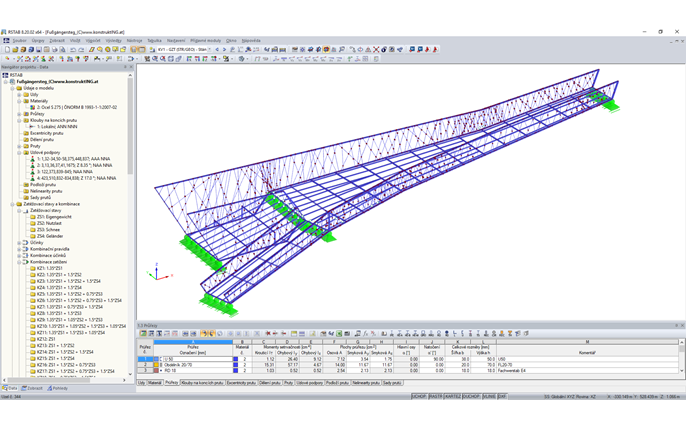Click navigator vertical scrollbar

130,127
